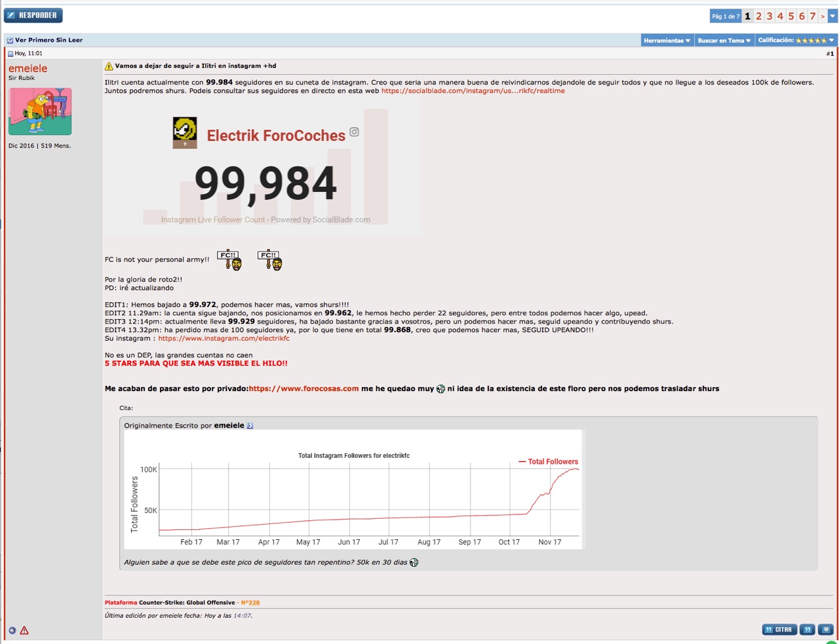Click the second FC!! protest sign smiley

(269, 260)
